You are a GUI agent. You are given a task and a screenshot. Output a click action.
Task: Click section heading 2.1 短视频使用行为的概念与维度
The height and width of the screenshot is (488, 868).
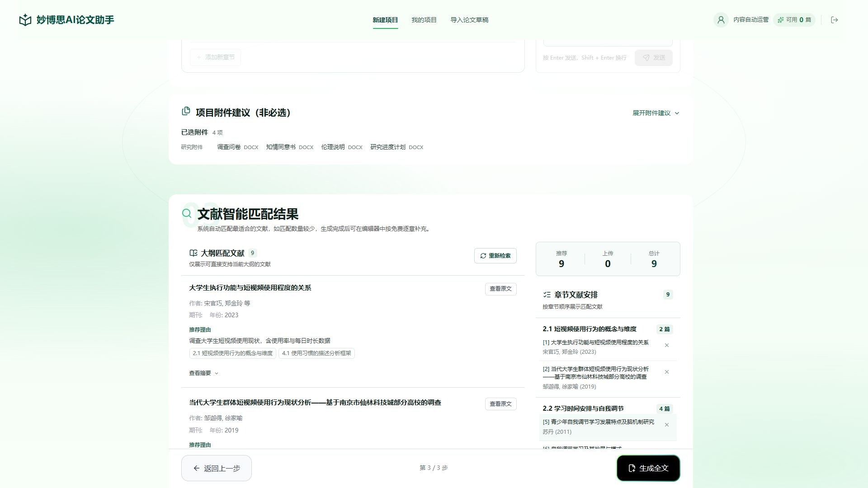(590, 329)
